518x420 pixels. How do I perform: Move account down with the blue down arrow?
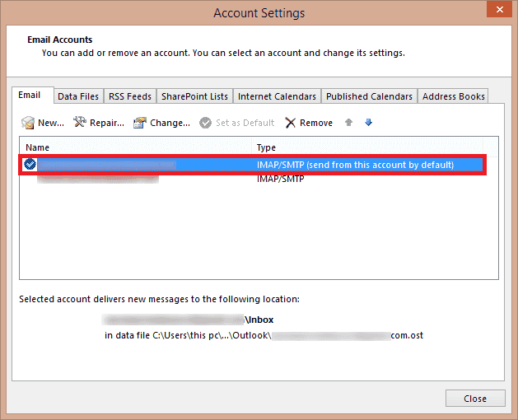tap(368, 123)
